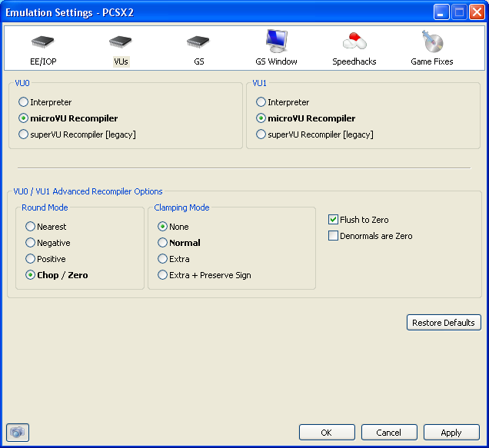Switch to the GS tab label
Screen dimensions: 489x448
point(199,61)
